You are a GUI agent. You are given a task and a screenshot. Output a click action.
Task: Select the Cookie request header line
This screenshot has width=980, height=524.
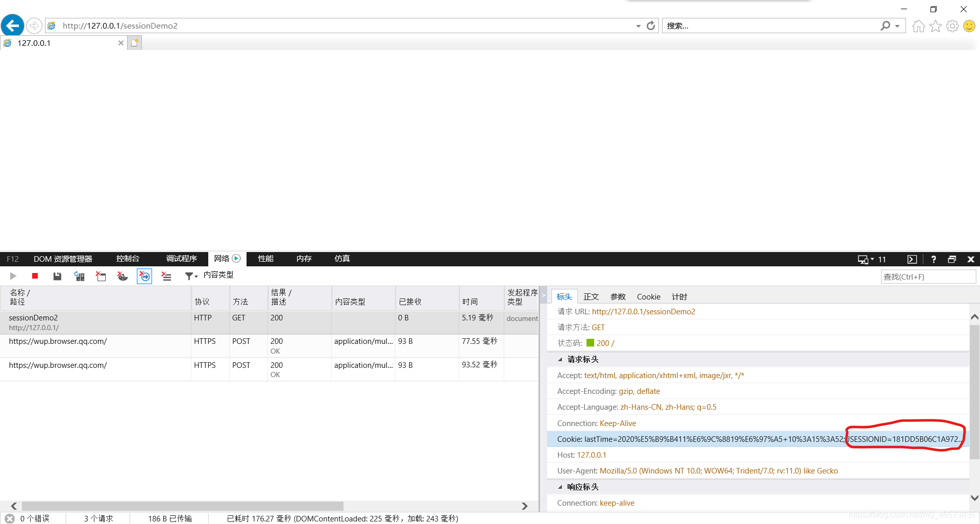pos(758,439)
